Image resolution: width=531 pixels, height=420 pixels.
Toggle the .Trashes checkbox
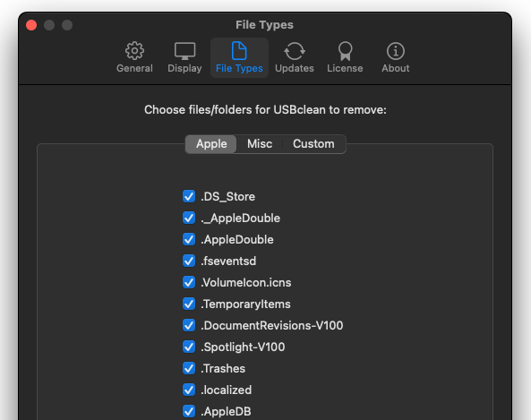pos(189,368)
